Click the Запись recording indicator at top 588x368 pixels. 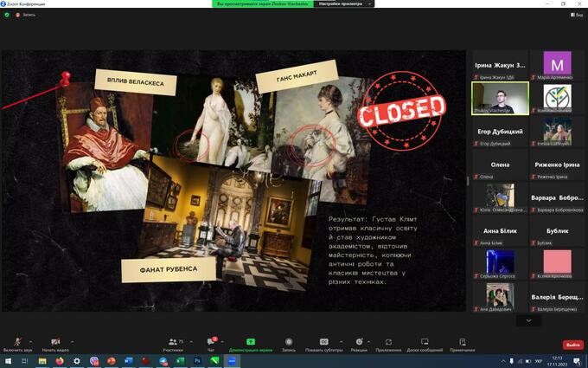pyautogui.click(x=25, y=15)
